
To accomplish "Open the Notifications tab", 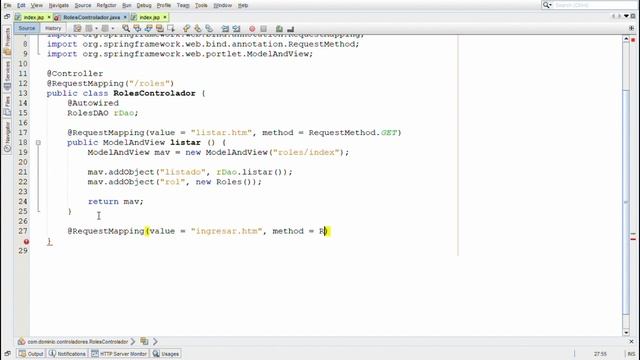I will point(68,353).
